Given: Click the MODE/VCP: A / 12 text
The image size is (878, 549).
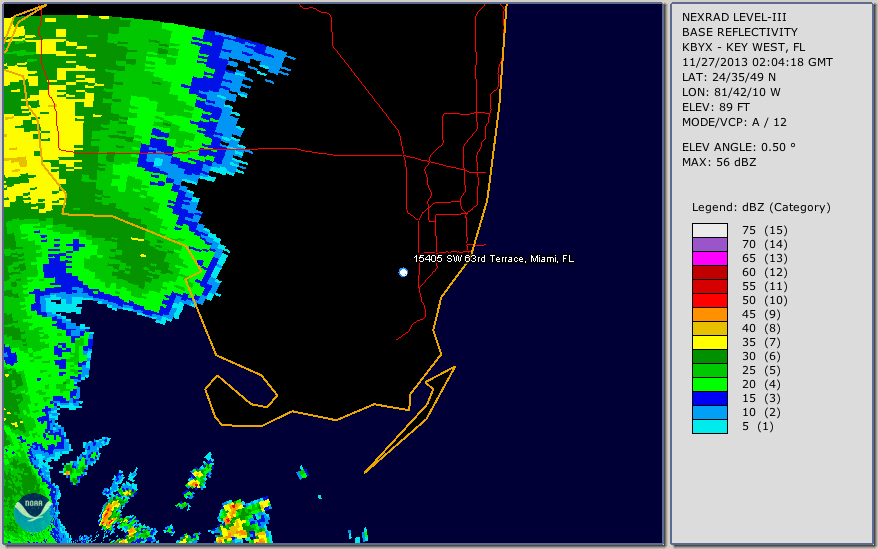Looking at the screenshot, I should coord(734,122).
